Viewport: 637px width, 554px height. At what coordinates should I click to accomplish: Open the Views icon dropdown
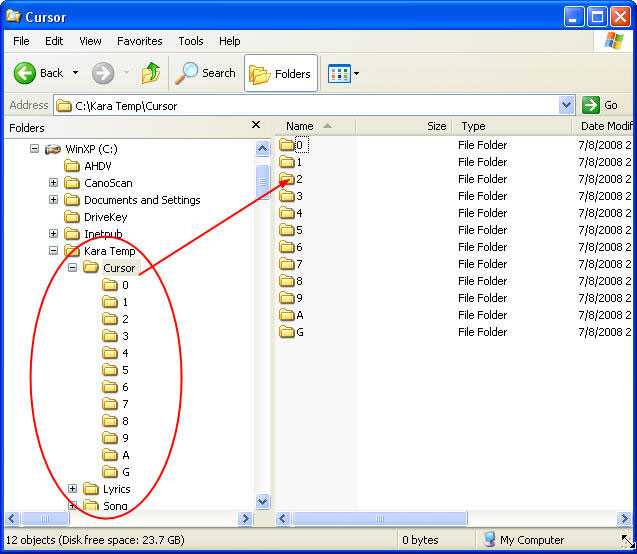[x=344, y=73]
